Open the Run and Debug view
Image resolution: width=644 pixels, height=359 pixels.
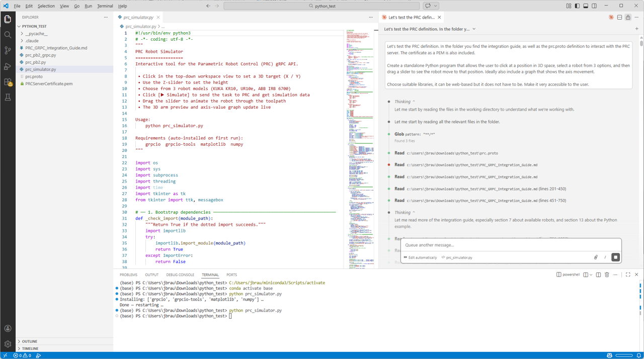click(8, 66)
